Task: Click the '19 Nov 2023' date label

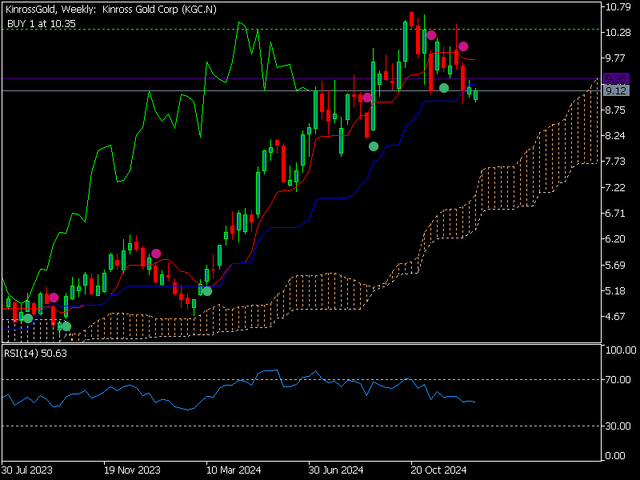Action: pos(132,470)
